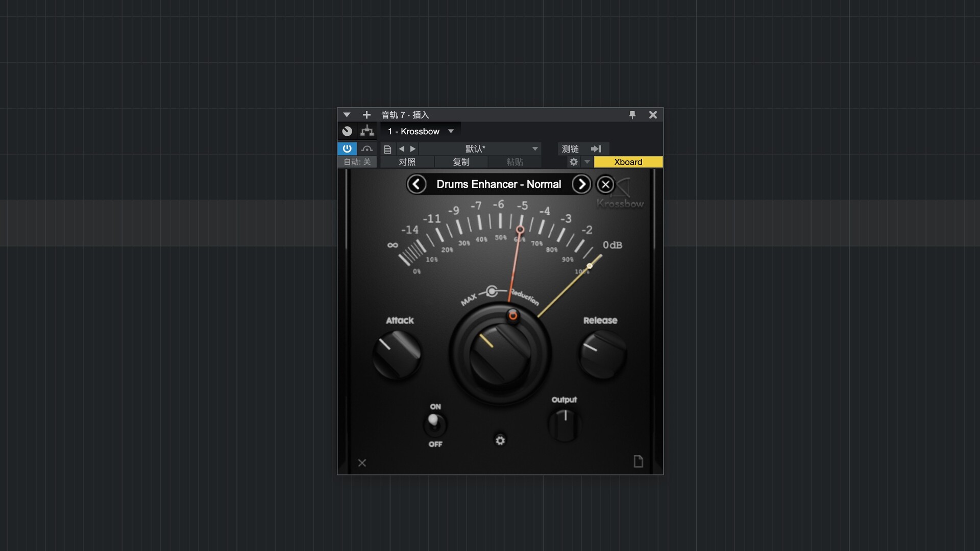Expand the window menu triangle at top-left
The image size is (980, 551).
click(x=347, y=115)
